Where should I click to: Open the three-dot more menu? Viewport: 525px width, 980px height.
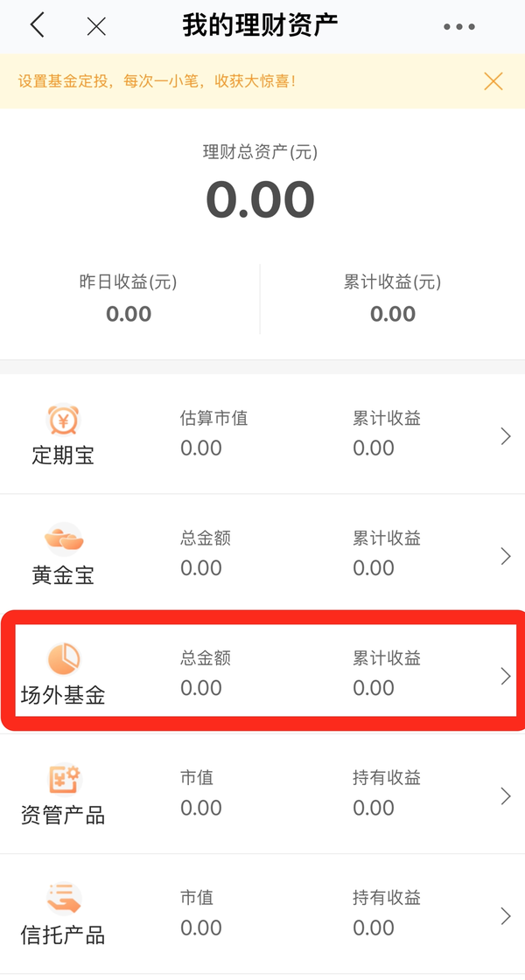tap(458, 26)
